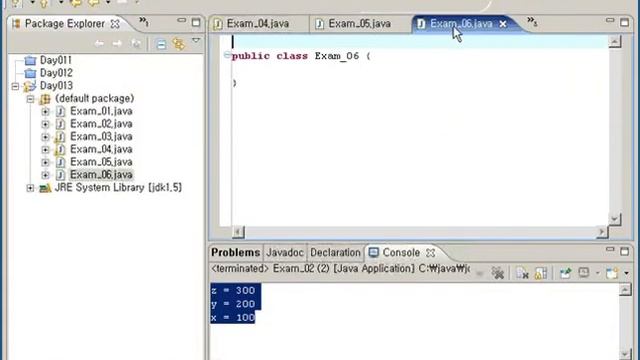640x360 pixels.
Task: Expand the Exam_05.java node
Action: point(45,162)
